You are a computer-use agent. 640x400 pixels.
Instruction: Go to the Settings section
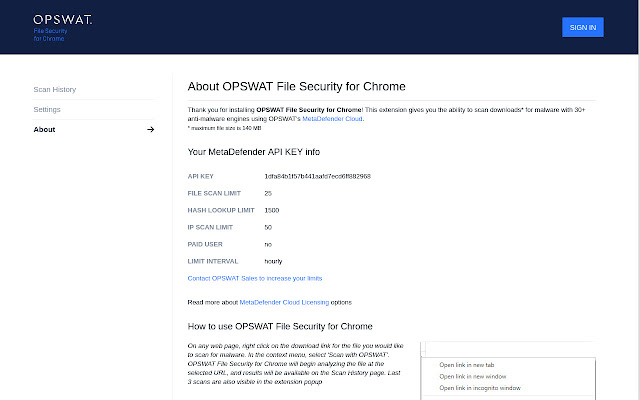click(47, 109)
